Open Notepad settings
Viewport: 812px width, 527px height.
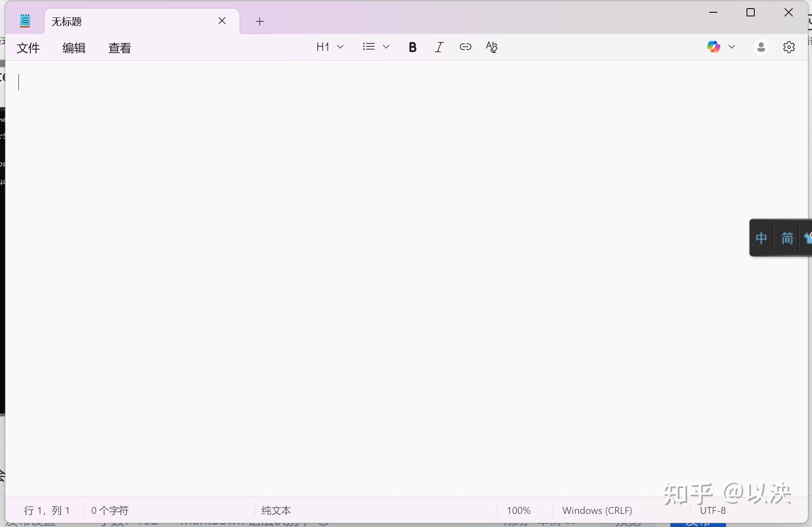click(788, 47)
